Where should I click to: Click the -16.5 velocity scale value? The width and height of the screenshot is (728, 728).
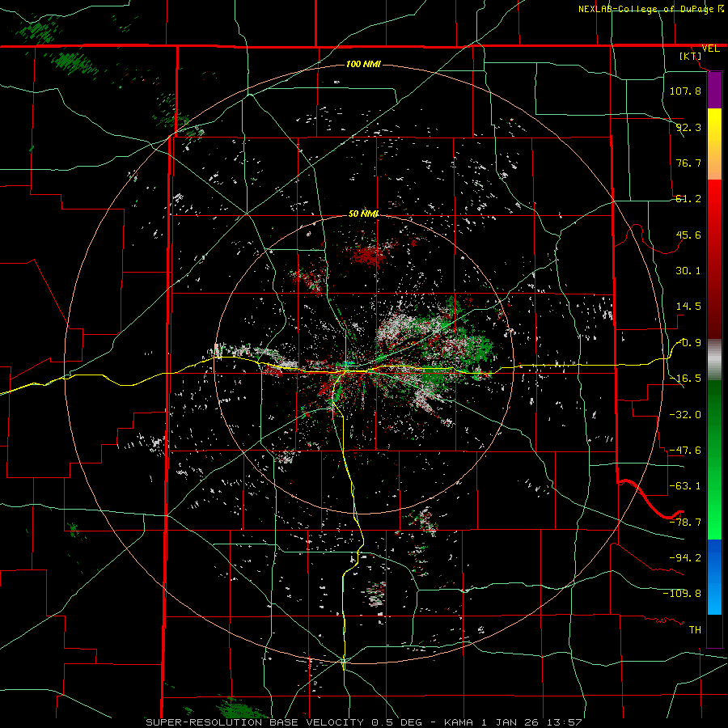(685, 379)
